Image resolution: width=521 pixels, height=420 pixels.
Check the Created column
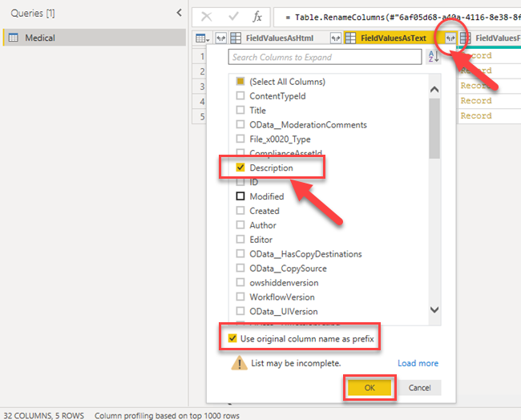coord(240,211)
